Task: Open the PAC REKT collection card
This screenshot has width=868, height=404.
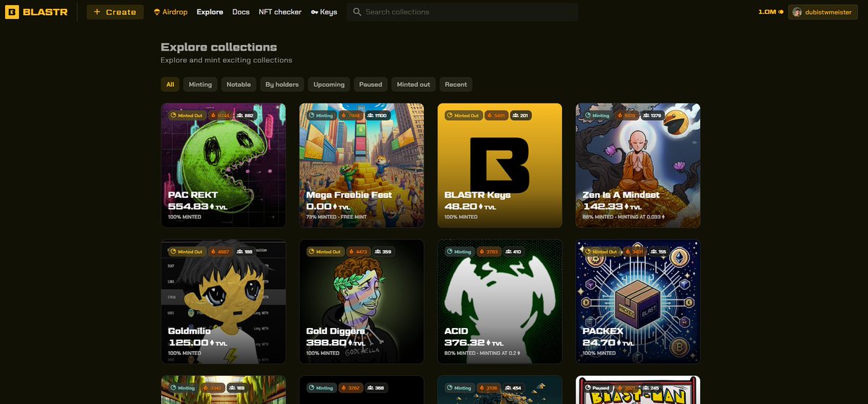Action: point(223,166)
